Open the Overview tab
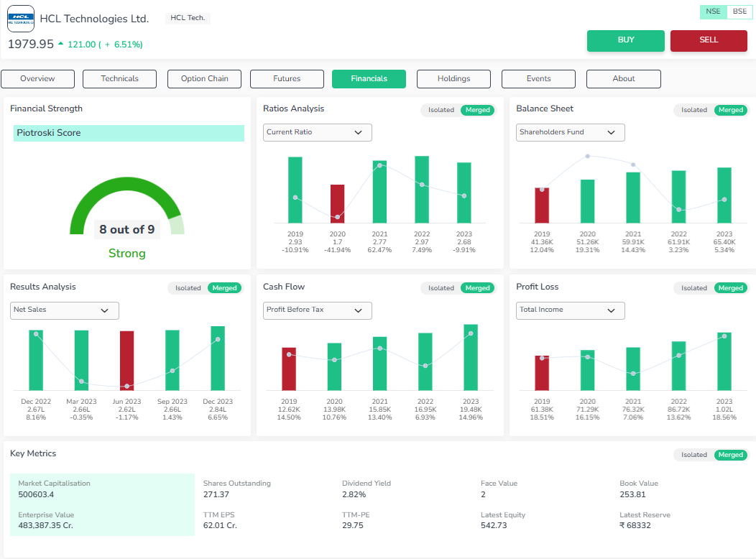Viewport: 756px width, 559px height. (37, 79)
